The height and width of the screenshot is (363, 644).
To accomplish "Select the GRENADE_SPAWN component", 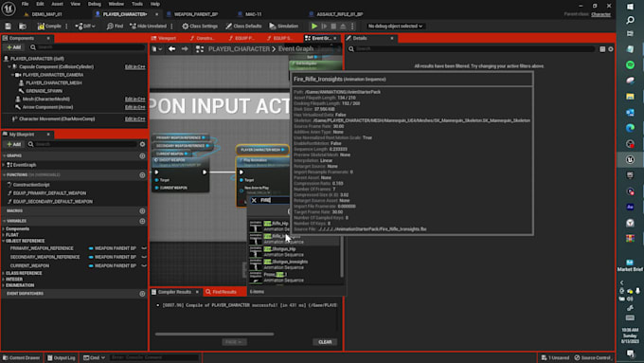I will point(44,91).
